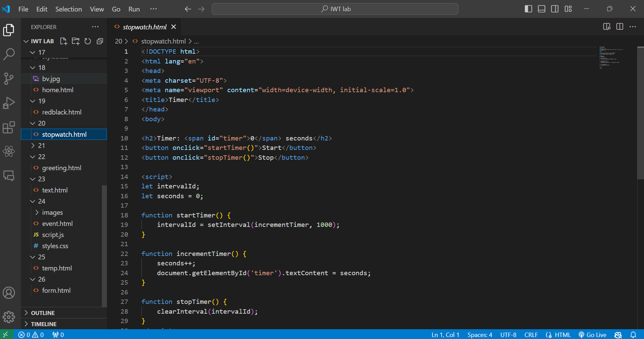
Task: Open the Run and Debug view
Action: (9, 103)
